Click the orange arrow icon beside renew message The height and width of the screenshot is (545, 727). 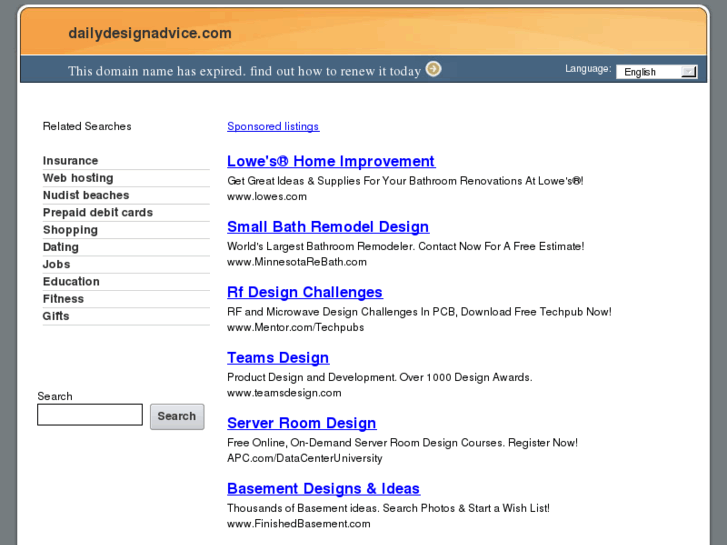point(434,69)
